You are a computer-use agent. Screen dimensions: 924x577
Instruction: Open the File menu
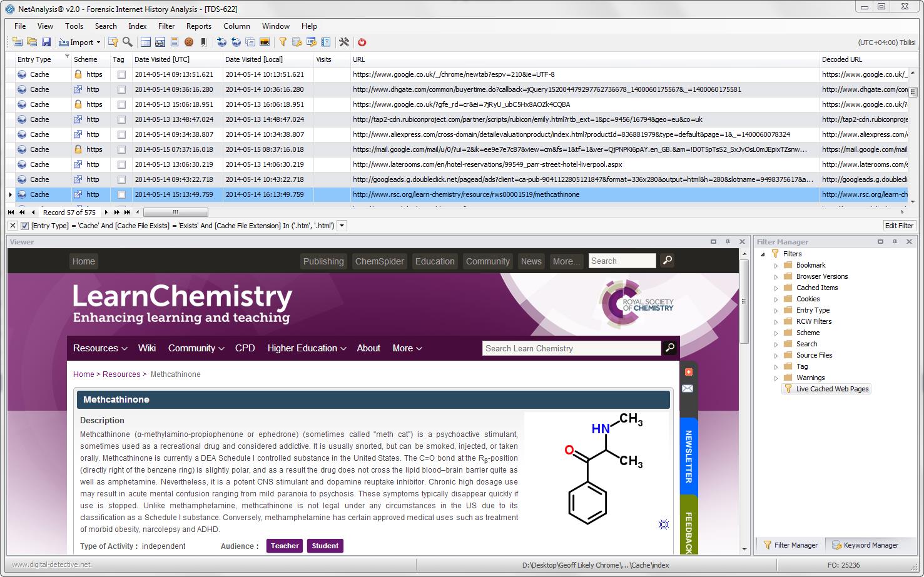click(x=20, y=26)
